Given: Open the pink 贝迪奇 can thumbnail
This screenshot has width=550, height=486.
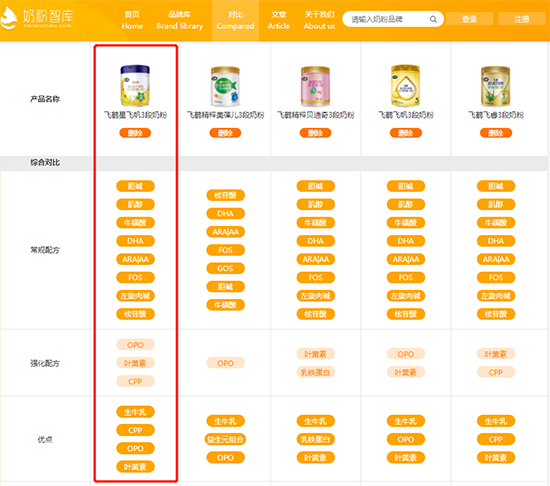Looking at the screenshot, I should [315, 86].
